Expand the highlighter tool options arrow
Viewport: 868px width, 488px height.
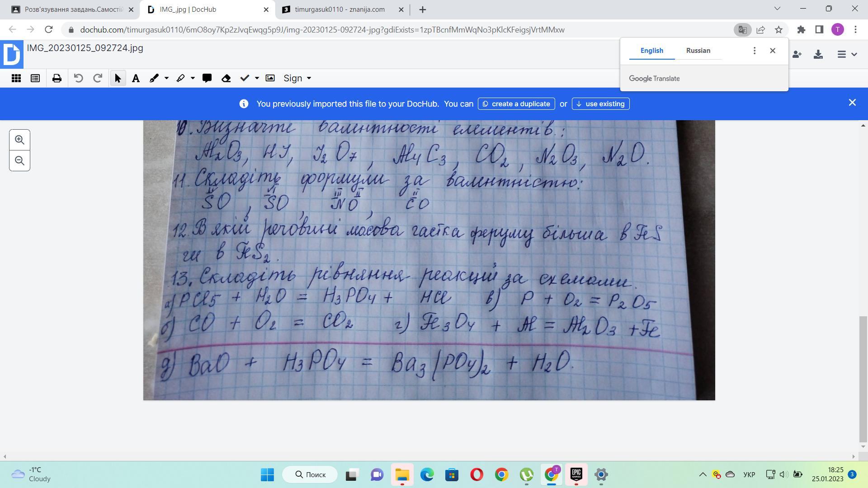tap(193, 78)
